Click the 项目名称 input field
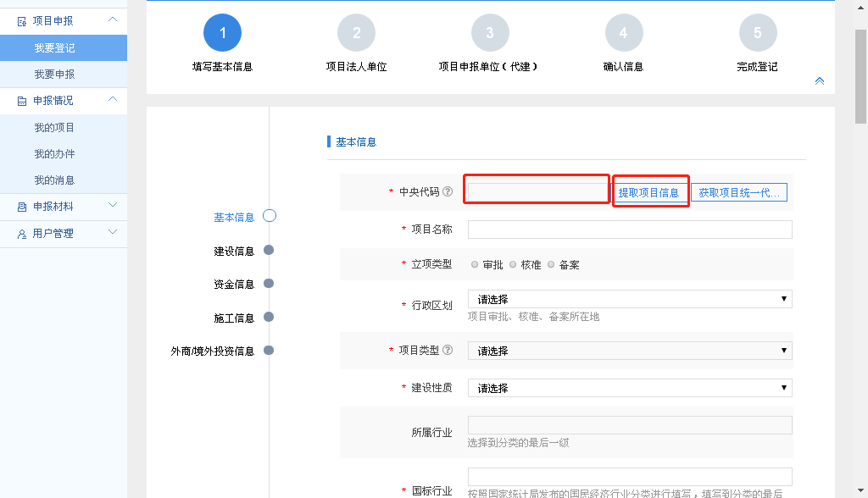The height and width of the screenshot is (498, 868). pos(629,230)
